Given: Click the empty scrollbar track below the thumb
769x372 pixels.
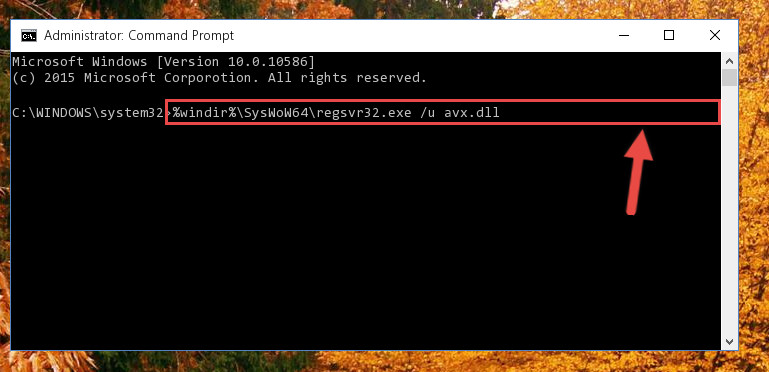Looking at the screenshot, I should point(729,210).
